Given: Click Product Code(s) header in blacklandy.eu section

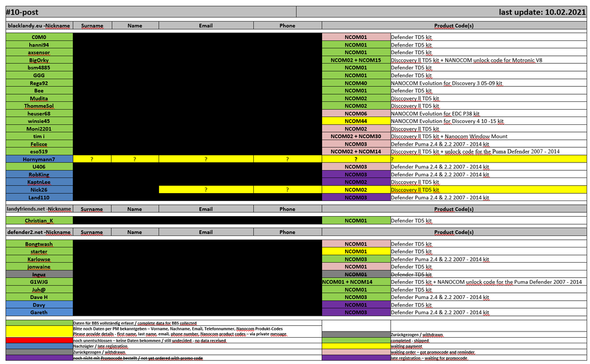Looking at the screenshot, I should point(454,26).
